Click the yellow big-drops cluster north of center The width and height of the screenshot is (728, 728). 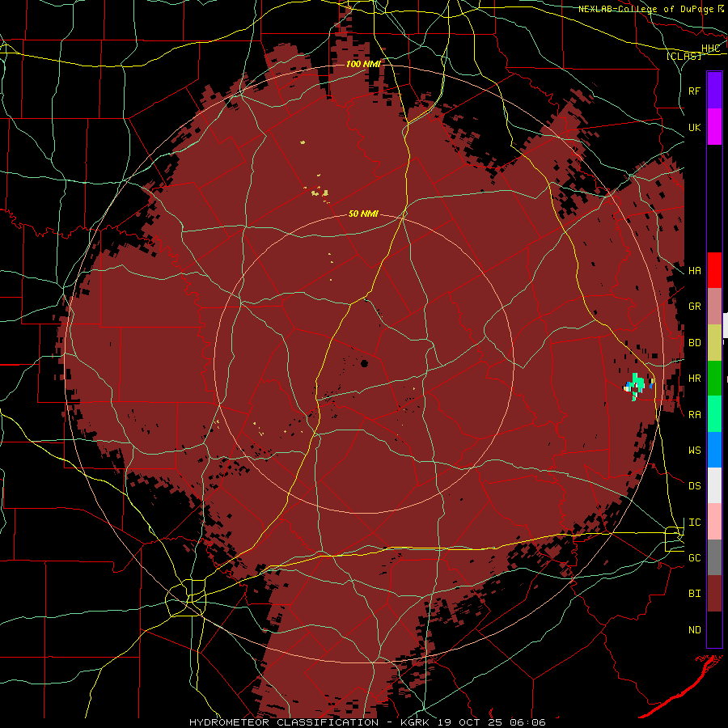tap(320, 193)
